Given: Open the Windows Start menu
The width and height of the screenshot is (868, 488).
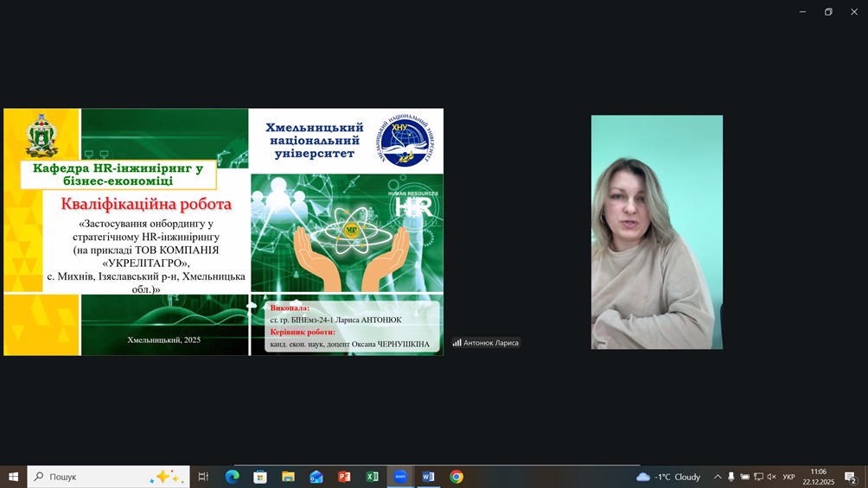Looking at the screenshot, I should click(13, 477).
